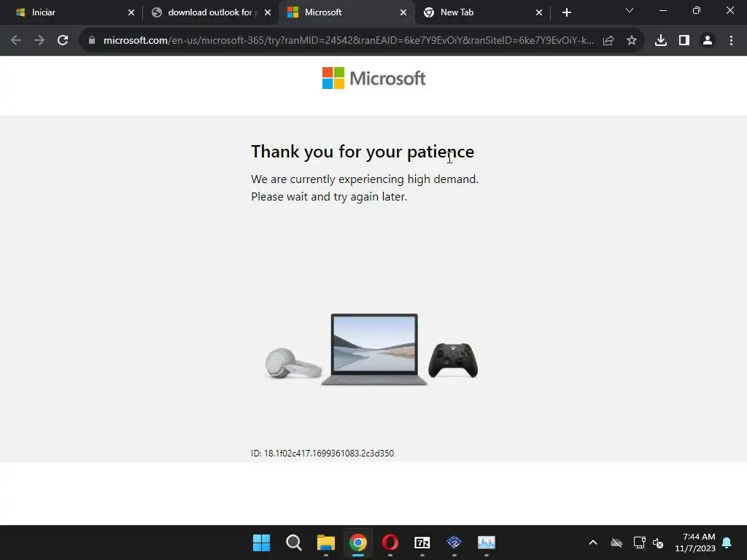Click the address bar URL
The image size is (747, 560).
tap(348, 41)
